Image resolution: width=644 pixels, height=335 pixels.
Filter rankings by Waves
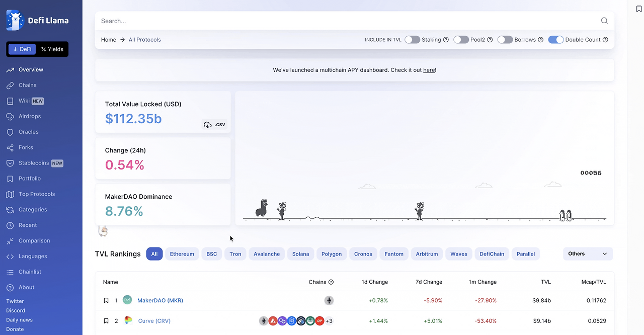(459, 254)
